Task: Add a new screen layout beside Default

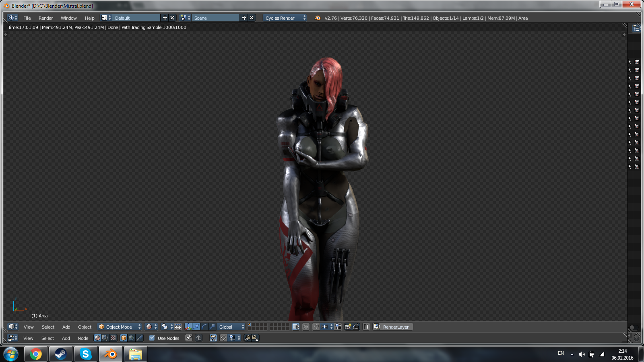Action: point(165,18)
